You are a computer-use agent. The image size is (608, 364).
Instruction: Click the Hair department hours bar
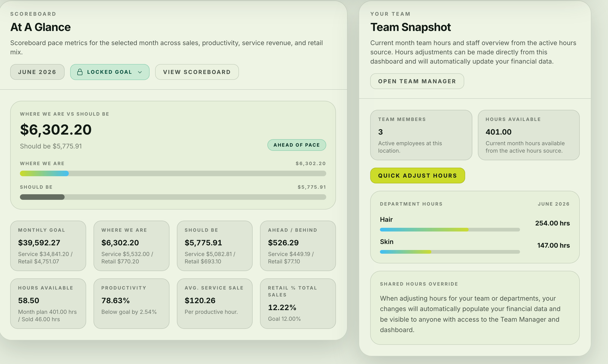point(450,230)
